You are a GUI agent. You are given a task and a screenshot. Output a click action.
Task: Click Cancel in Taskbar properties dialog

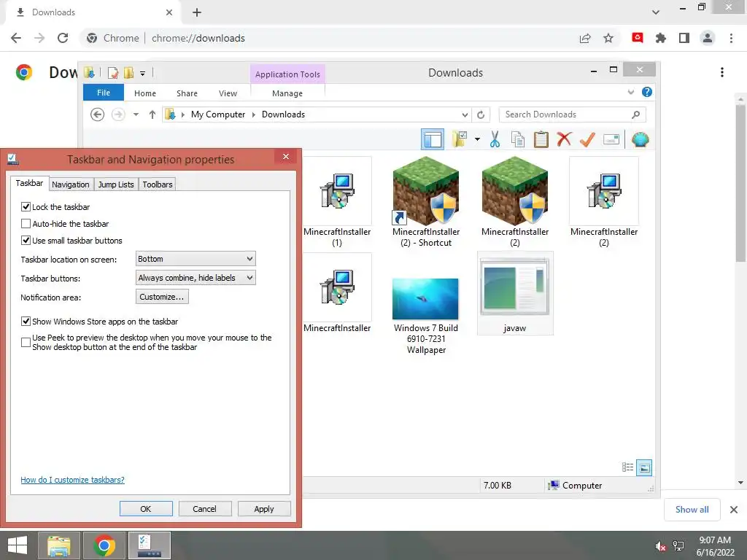(x=205, y=508)
